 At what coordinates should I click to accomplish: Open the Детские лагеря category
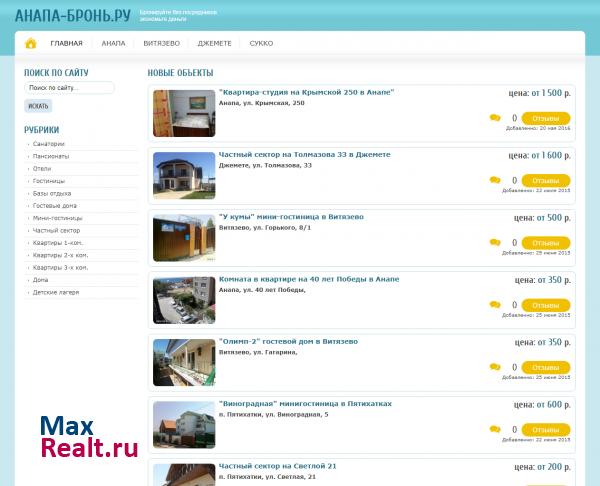56,292
